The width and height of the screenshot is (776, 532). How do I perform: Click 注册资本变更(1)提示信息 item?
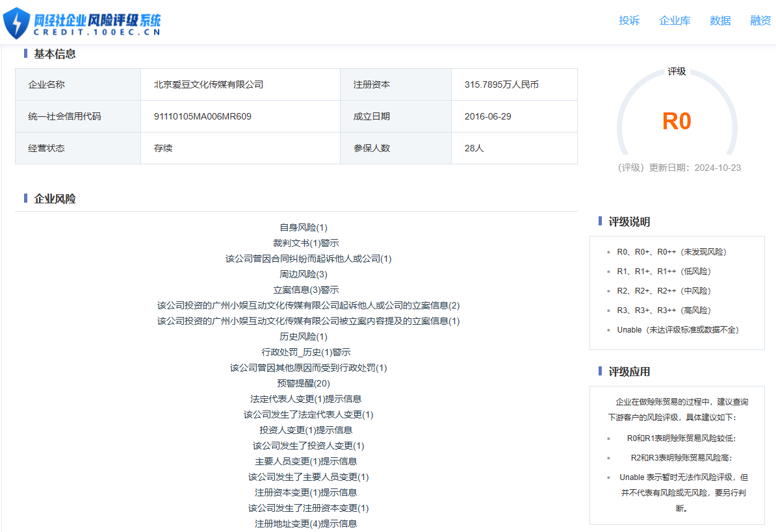pyautogui.click(x=305, y=492)
